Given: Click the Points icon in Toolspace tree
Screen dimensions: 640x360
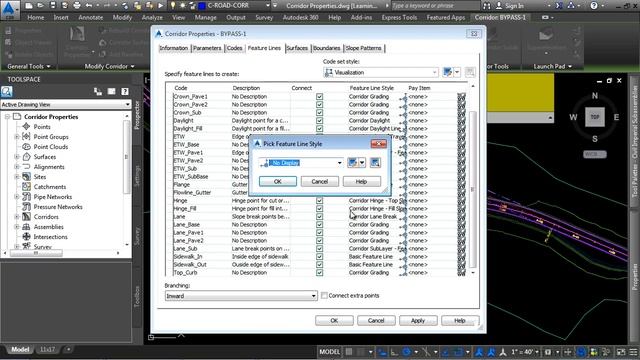Looking at the screenshot, I should 26,127.
